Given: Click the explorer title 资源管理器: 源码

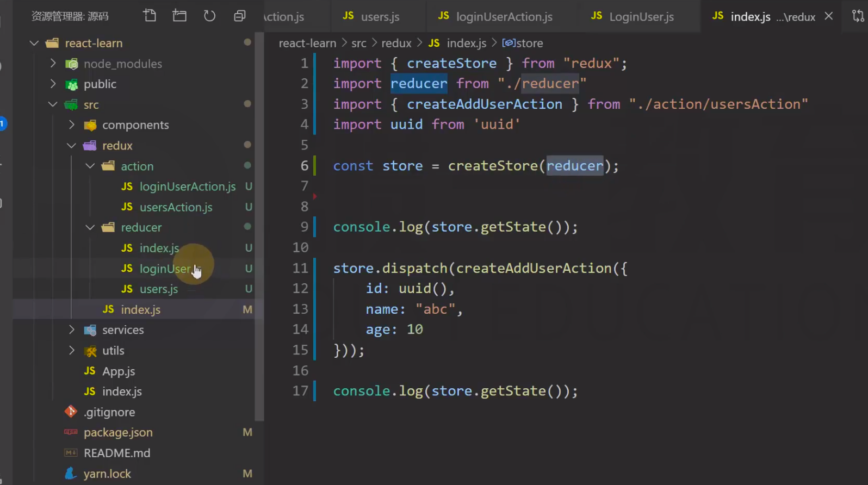Looking at the screenshot, I should point(70,16).
